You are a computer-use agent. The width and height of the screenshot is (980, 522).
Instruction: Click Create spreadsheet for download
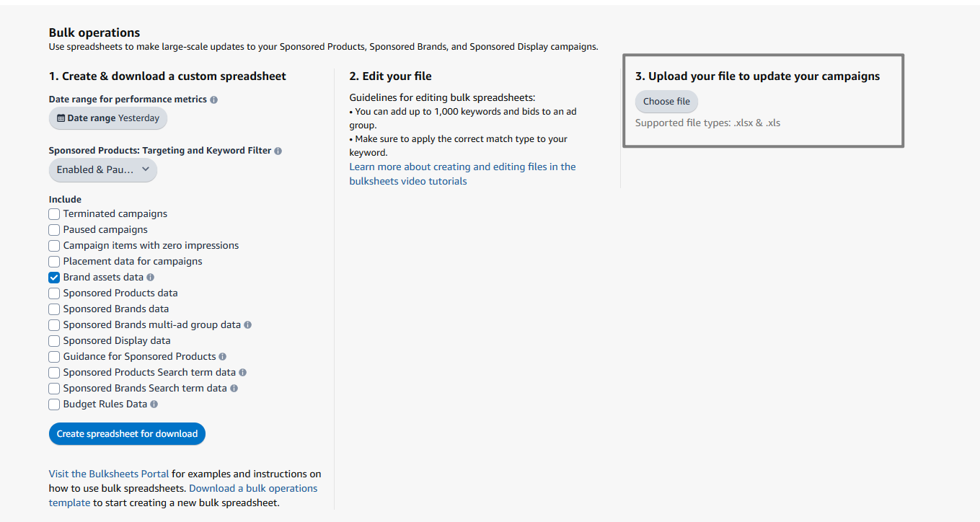127,433
